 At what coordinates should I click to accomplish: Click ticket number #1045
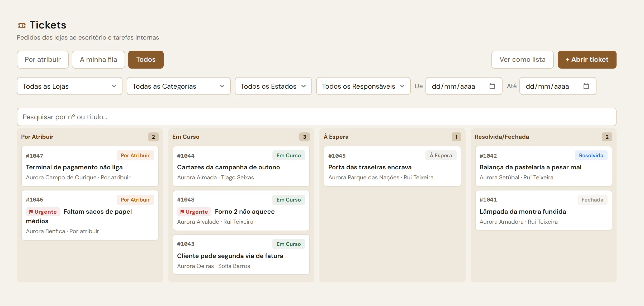tap(337, 156)
